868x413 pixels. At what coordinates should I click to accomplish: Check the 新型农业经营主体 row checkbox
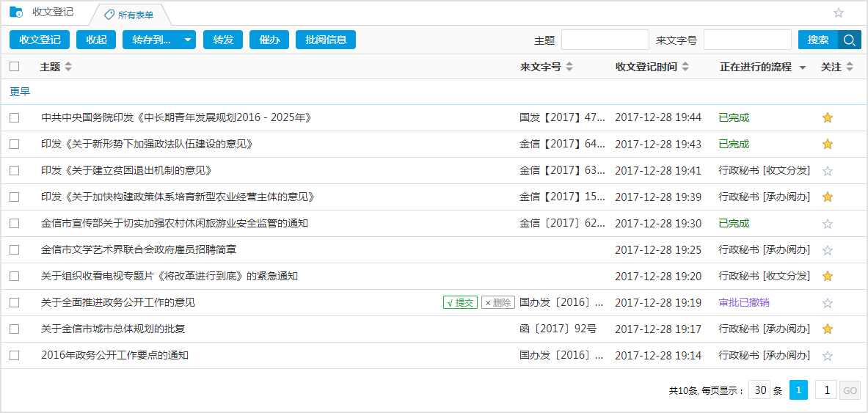(x=15, y=197)
